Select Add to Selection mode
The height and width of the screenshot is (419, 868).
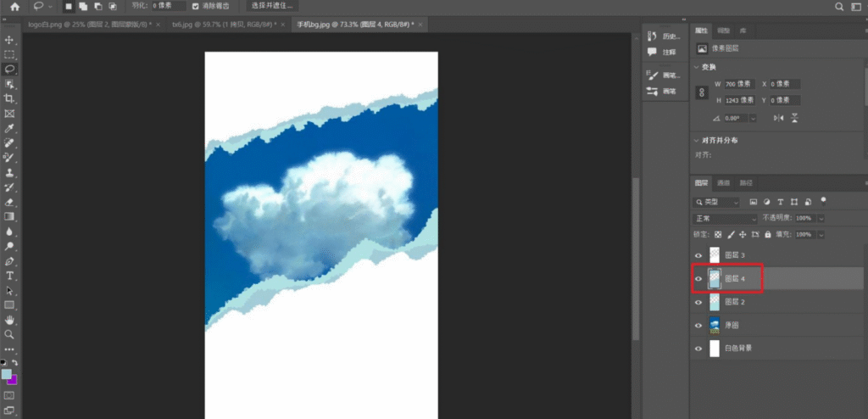point(83,7)
